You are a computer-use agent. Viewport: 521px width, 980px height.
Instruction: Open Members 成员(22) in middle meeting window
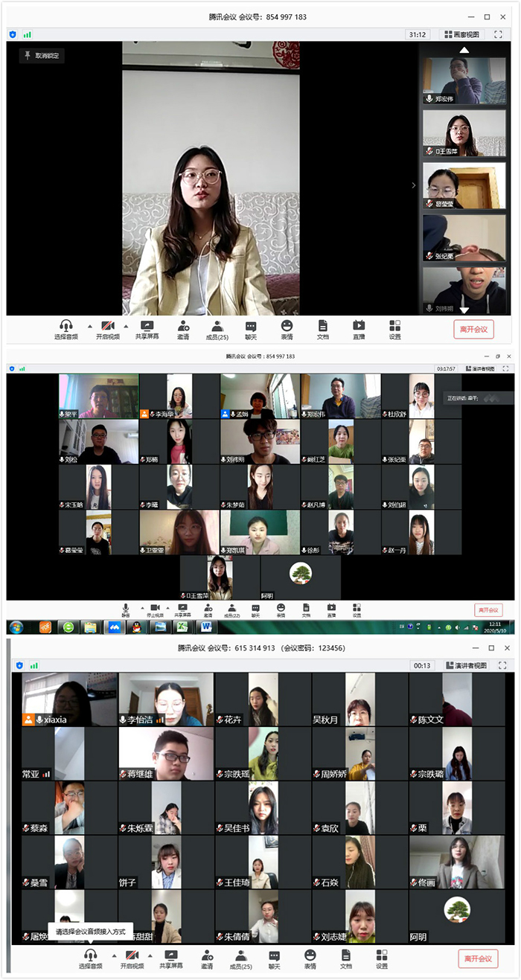pos(231,611)
